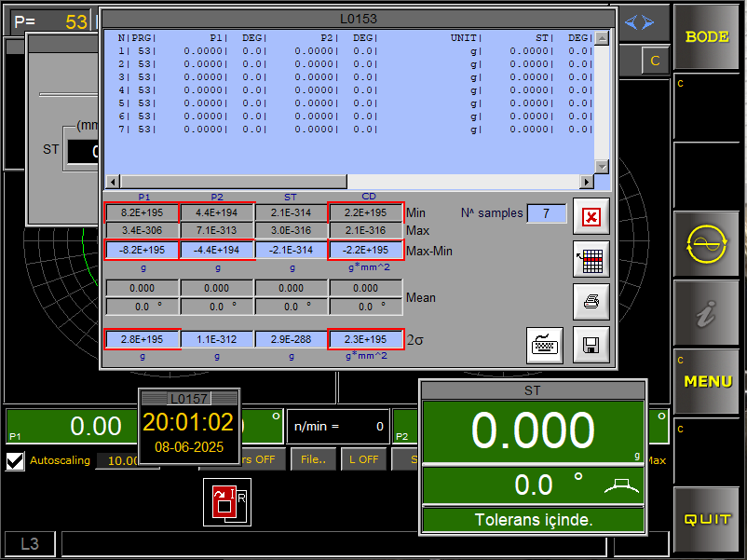Click the horizontal scroll left arrow

coord(113,182)
